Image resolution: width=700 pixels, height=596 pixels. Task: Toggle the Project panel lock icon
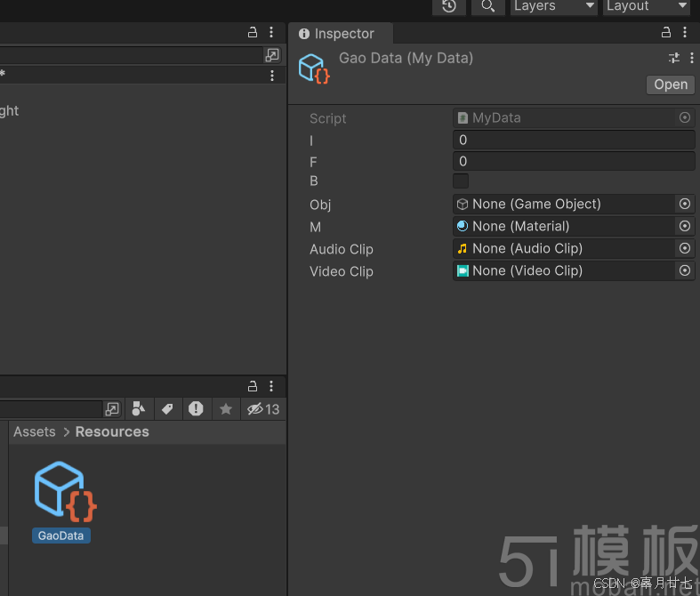coord(253,386)
